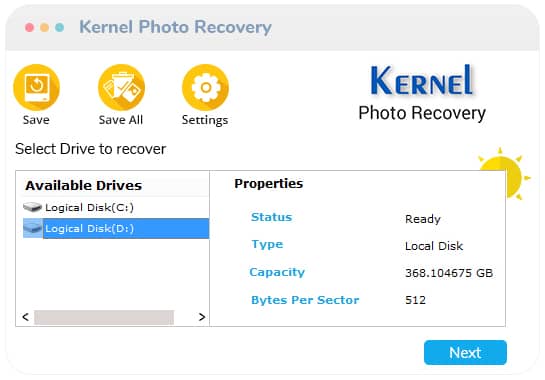Image resolution: width=545 pixels, height=380 pixels.
Task: Click the left scroll arrow of drives list
Action: click(25, 317)
